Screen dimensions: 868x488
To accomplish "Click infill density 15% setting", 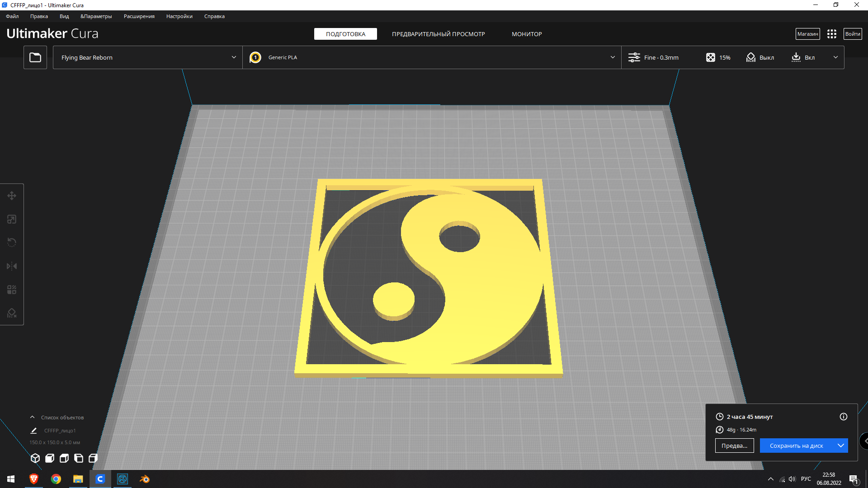I will coord(718,57).
